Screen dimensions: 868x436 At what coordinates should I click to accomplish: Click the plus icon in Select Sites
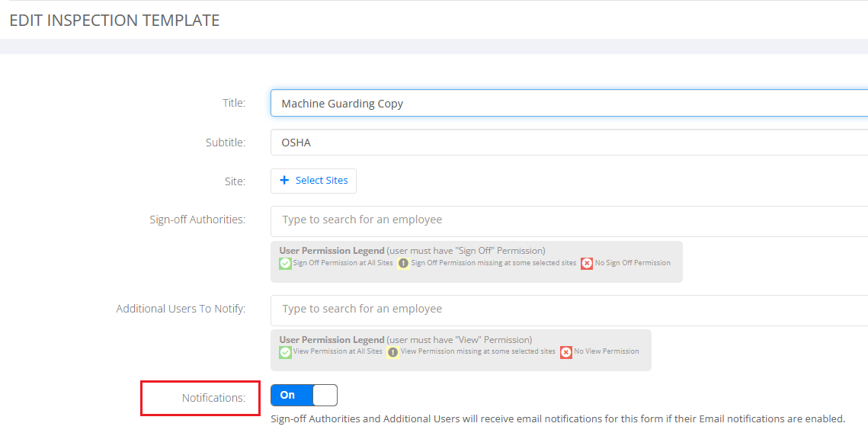click(284, 180)
